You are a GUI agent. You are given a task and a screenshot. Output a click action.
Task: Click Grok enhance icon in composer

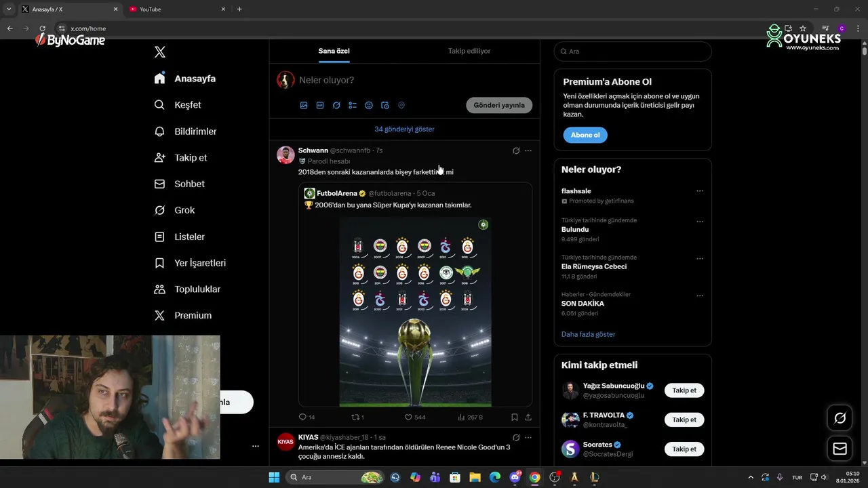(336, 106)
